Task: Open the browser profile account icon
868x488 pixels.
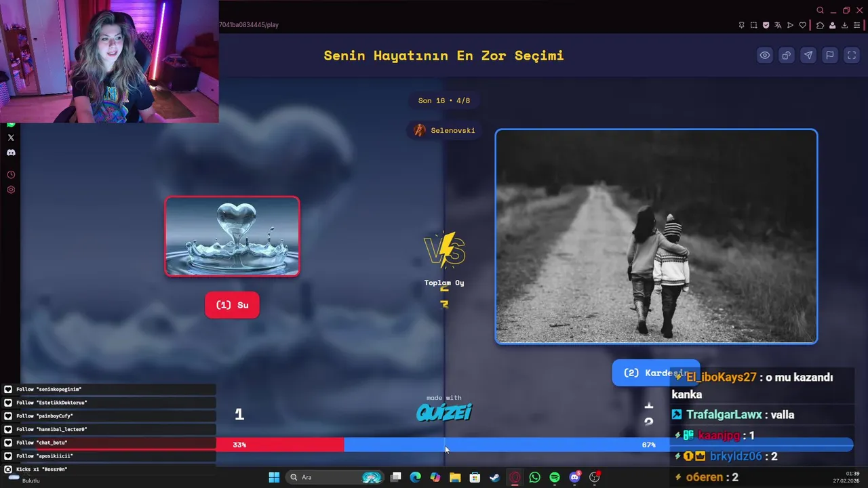Action: pyautogui.click(x=832, y=25)
